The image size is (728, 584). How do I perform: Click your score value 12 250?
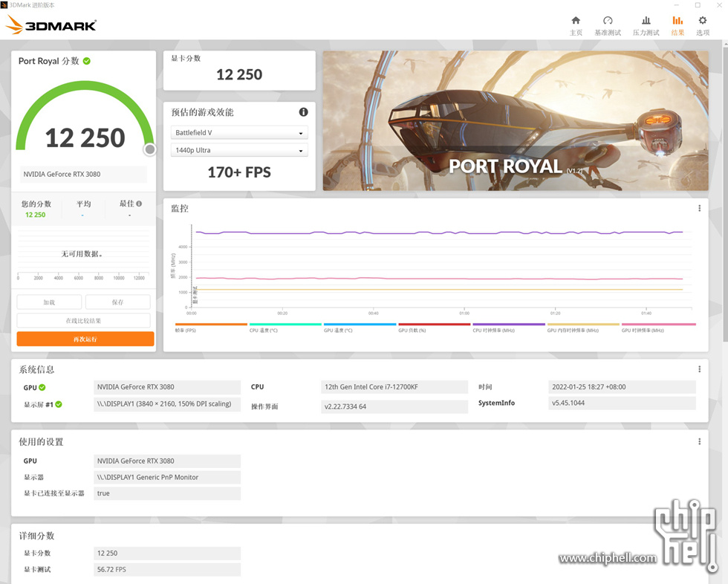36,215
